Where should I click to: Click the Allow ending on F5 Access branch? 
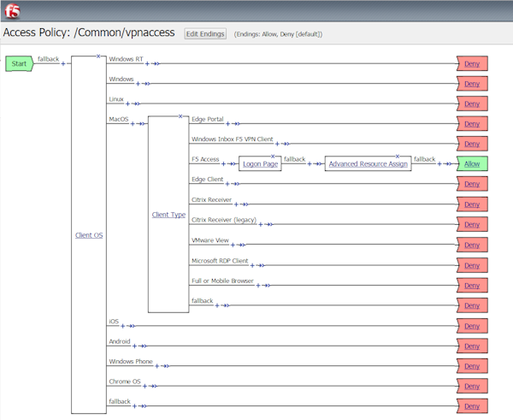pos(472,163)
